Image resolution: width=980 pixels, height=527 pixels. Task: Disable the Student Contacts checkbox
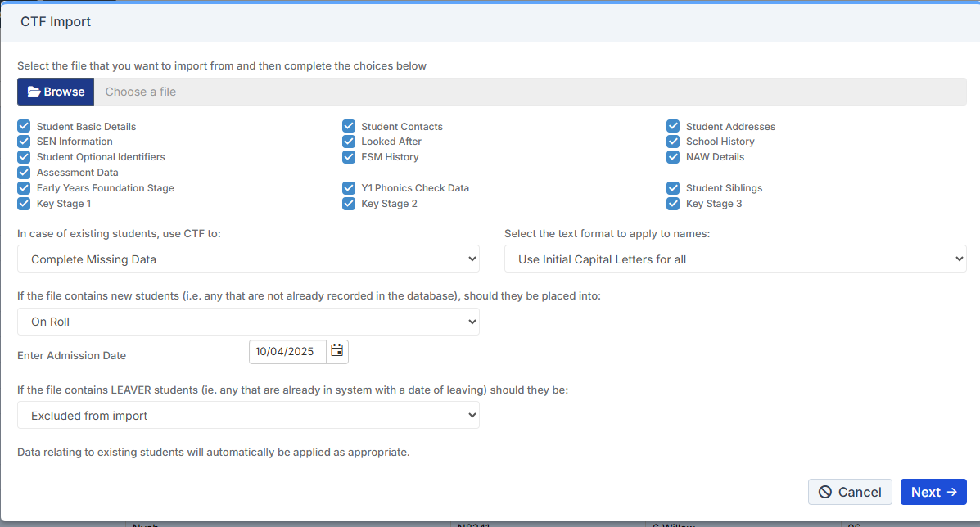point(349,127)
